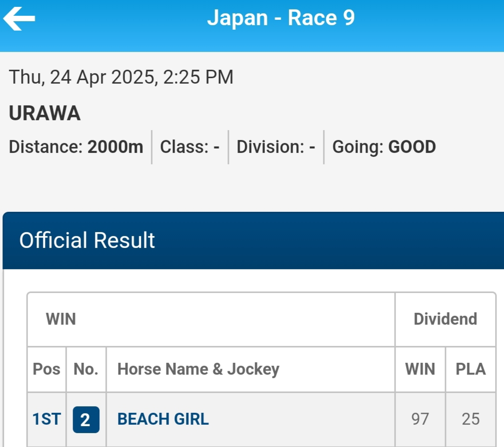Click the Horse Name & Jockey header
This screenshot has height=447, width=504.
point(198,369)
